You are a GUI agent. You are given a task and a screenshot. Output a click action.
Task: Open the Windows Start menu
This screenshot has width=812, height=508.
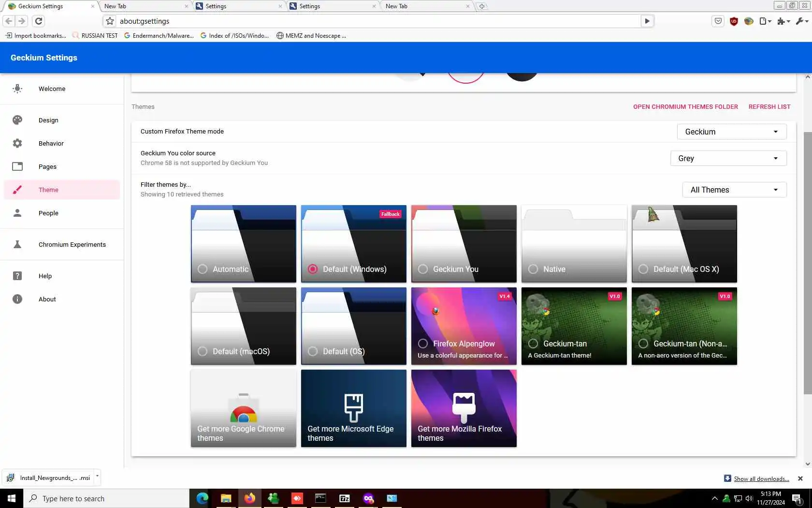[x=12, y=498]
